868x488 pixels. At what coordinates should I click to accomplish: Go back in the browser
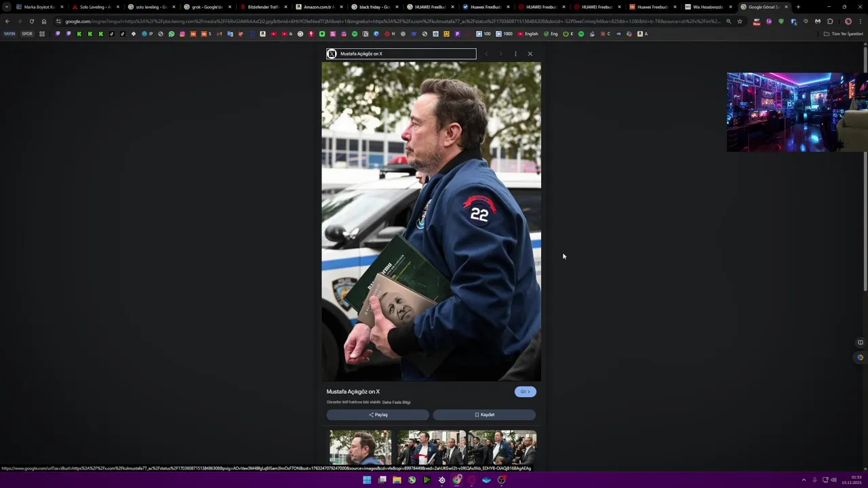tap(7, 21)
